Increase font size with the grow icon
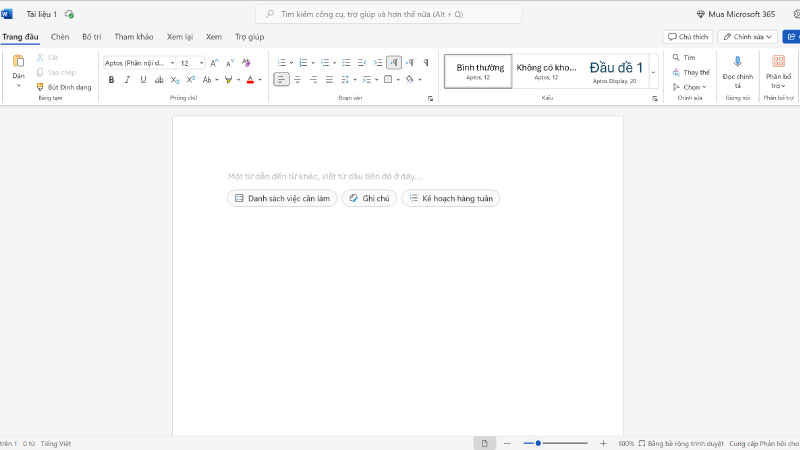800x450 pixels. [x=214, y=62]
